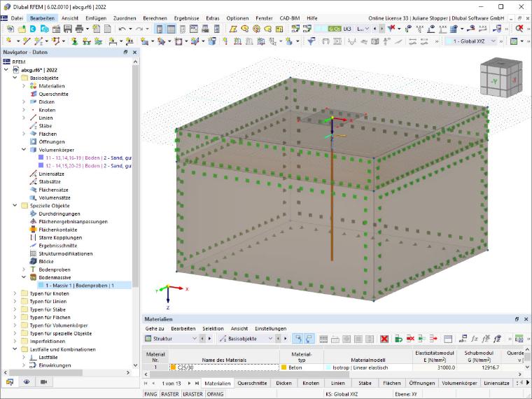Collapse the Volumenkörper tree node
Viewport: 532px width, 399px height.
pyautogui.click(x=24, y=150)
